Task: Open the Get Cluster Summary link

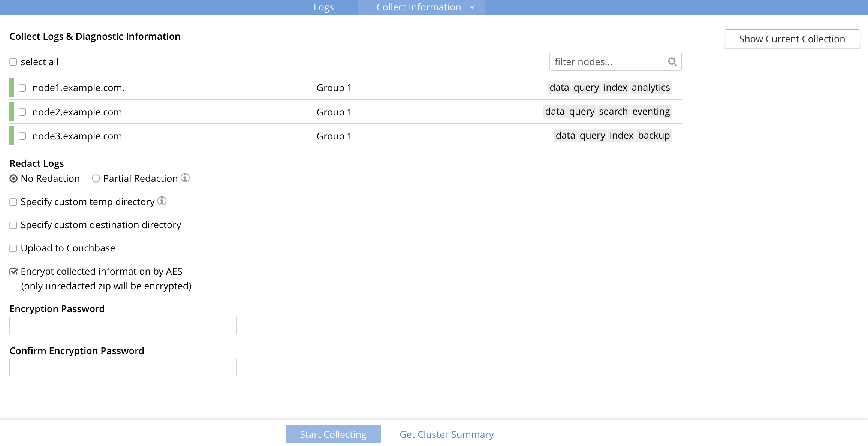Action: pyautogui.click(x=446, y=434)
